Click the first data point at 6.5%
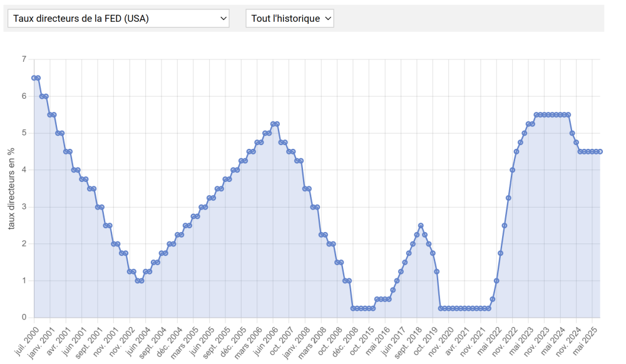The width and height of the screenshot is (626, 364). point(34,78)
